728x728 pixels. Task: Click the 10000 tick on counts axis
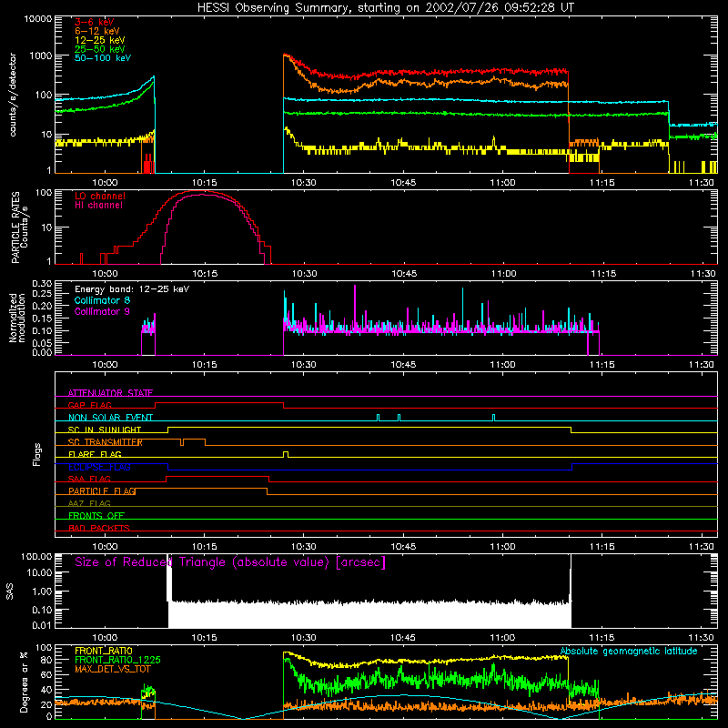38,19
